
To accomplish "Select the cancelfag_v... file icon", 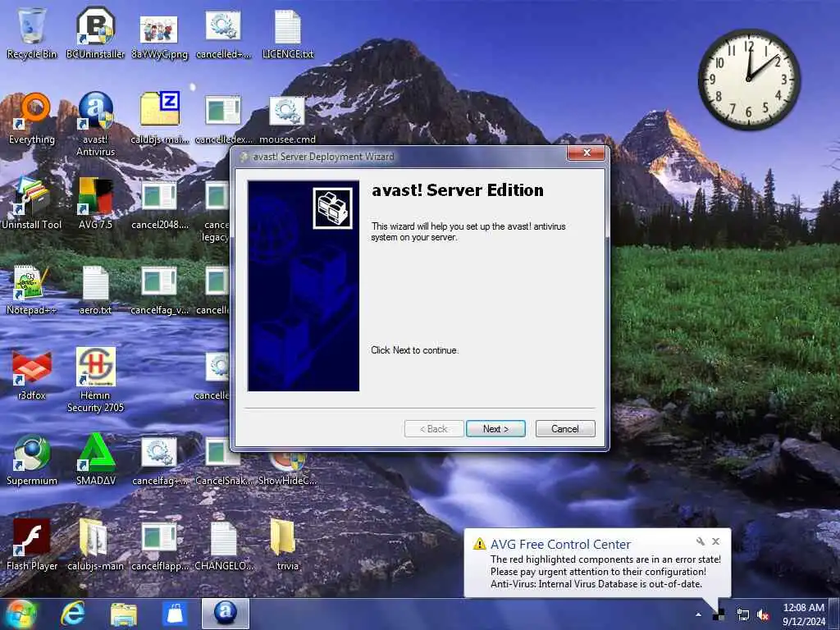I will [159, 290].
